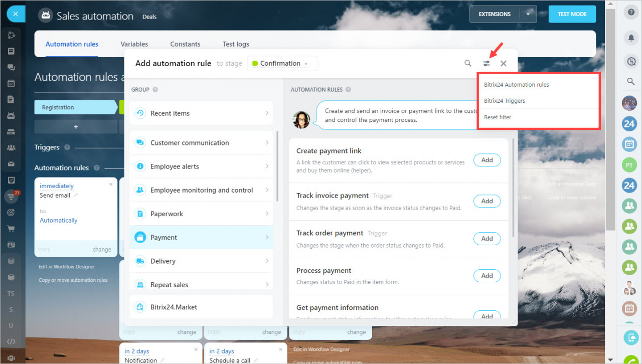Open the stage dropdown showing Confirmation
The height and width of the screenshot is (364, 642).
pos(283,63)
